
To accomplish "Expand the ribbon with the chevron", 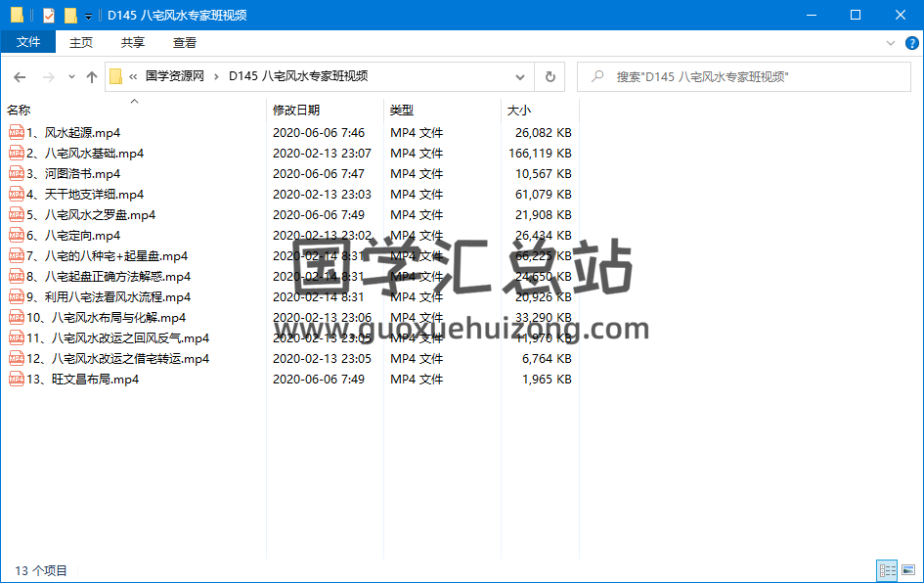I will point(890,43).
